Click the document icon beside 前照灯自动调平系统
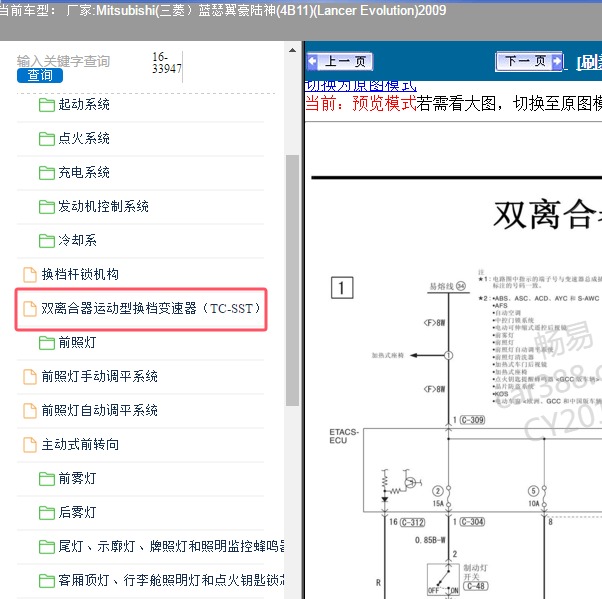The height and width of the screenshot is (599, 602). tap(30, 411)
